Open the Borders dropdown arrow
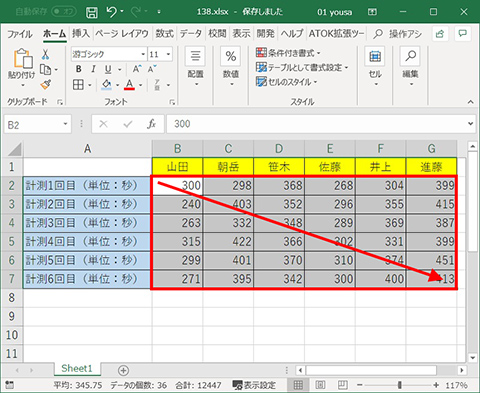This screenshot has height=393, width=480. pyautogui.click(x=90, y=85)
